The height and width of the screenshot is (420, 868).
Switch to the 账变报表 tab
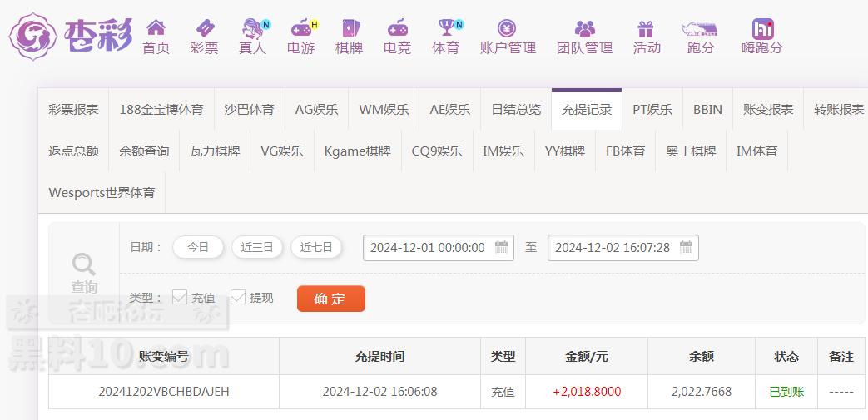pyautogui.click(x=767, y=109)
